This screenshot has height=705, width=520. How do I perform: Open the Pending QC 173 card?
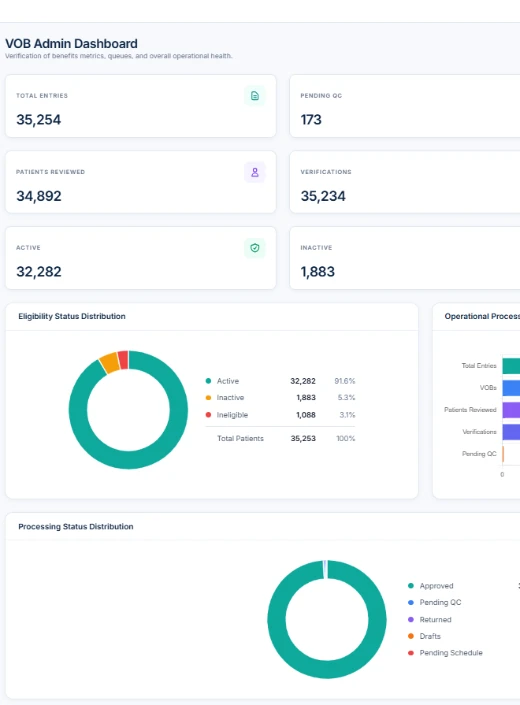tap(404, 106)
